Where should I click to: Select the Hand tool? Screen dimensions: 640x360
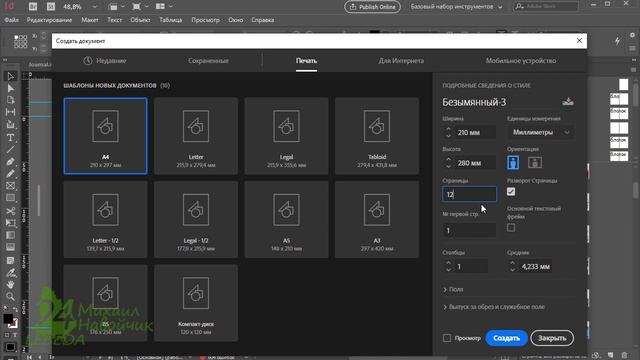[11, 284]
